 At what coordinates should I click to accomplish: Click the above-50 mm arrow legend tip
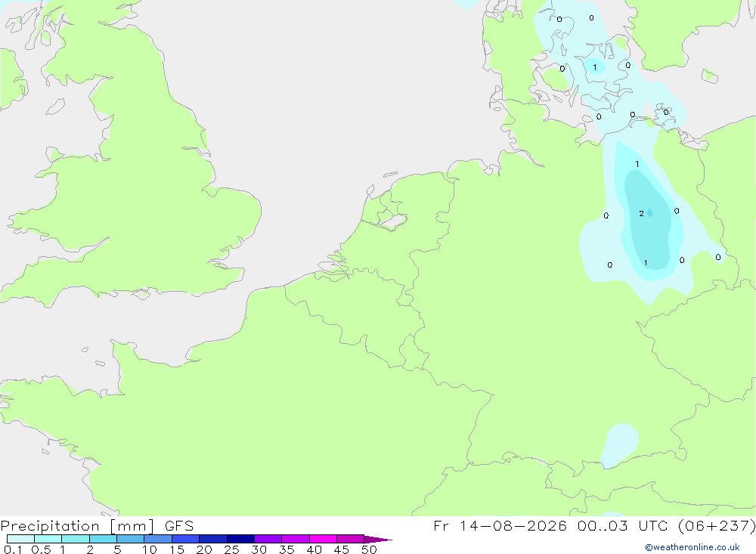(x=377, y=539)
